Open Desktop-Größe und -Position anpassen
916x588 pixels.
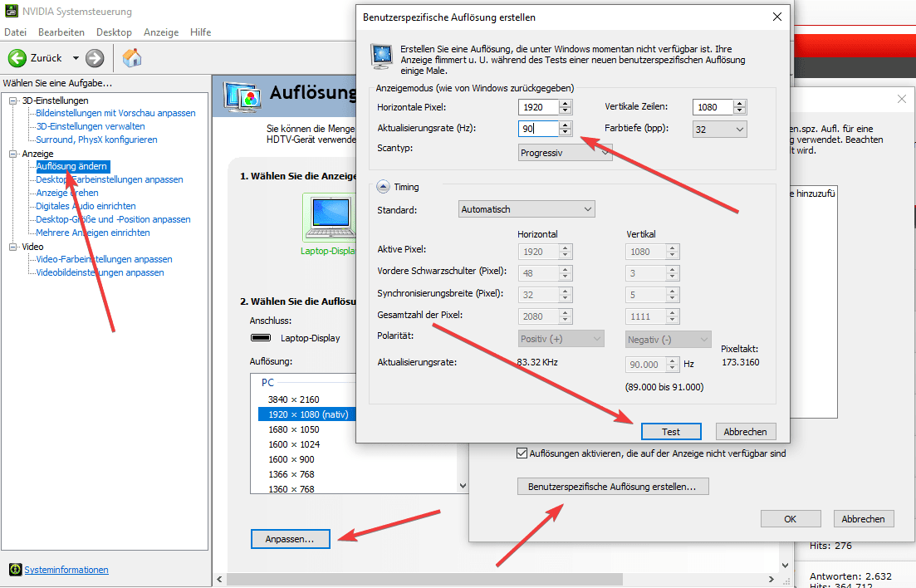coord(113,219)
